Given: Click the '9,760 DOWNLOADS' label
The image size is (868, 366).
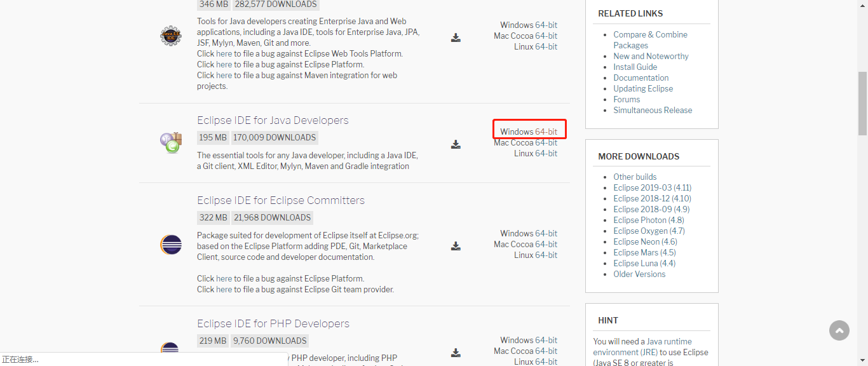Looking at the screenshot, I should point(269,341).
